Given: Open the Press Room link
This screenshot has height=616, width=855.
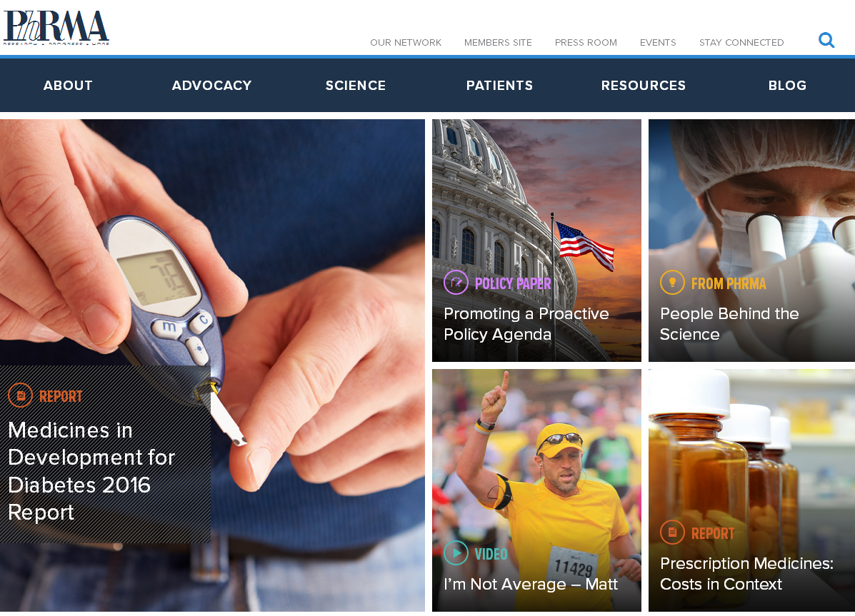Looking at the screenshot, I should pyautogui.click(x=586, y=43).
